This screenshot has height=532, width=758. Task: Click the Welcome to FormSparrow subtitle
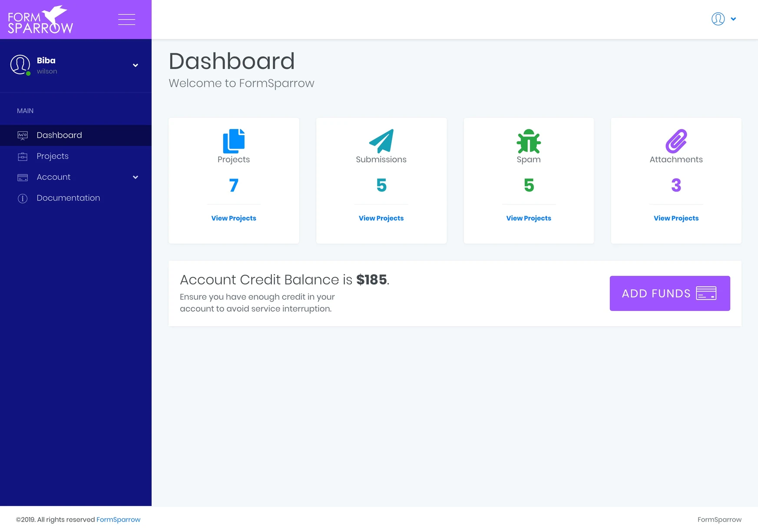242,83
